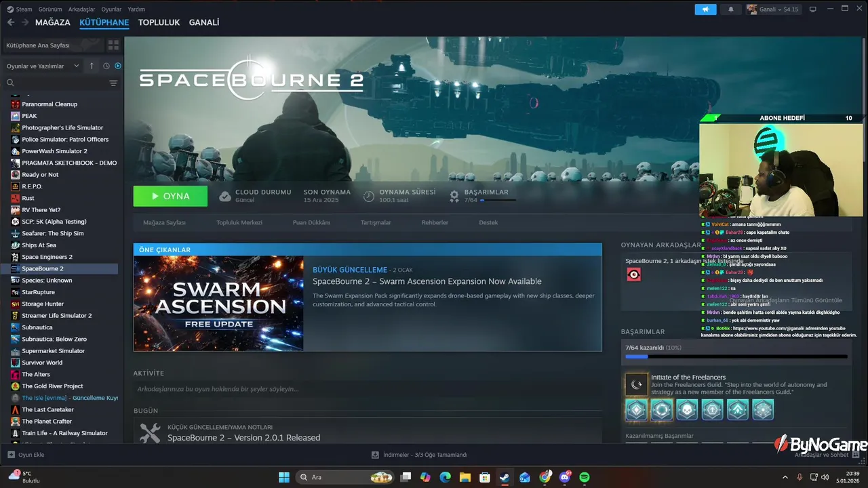The height and width of the screenshot is (488, 868).
Task: Open the GANALİ profile tab
Action: pyautogui.click(x=204, y=22)
